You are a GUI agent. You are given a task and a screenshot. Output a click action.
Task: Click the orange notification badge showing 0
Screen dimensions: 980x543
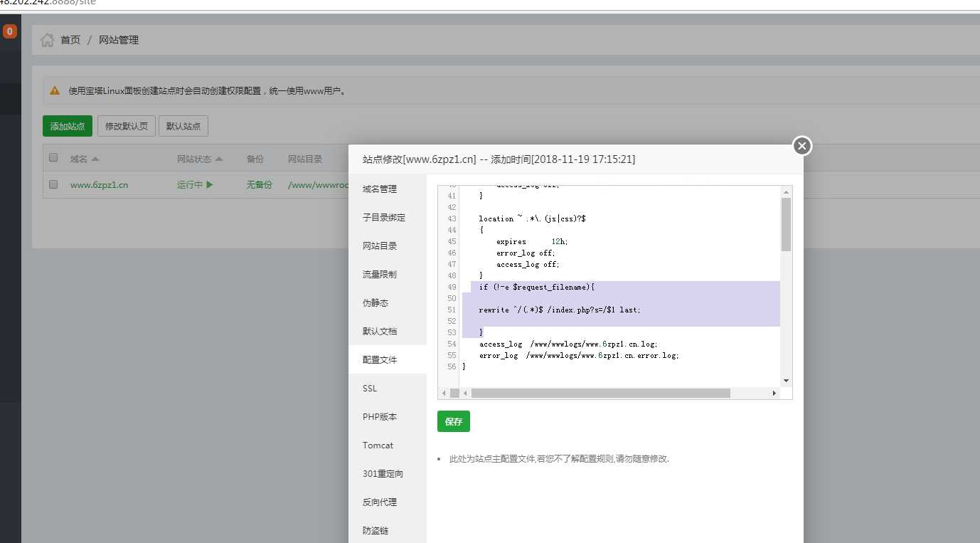[x=9, y=31]
